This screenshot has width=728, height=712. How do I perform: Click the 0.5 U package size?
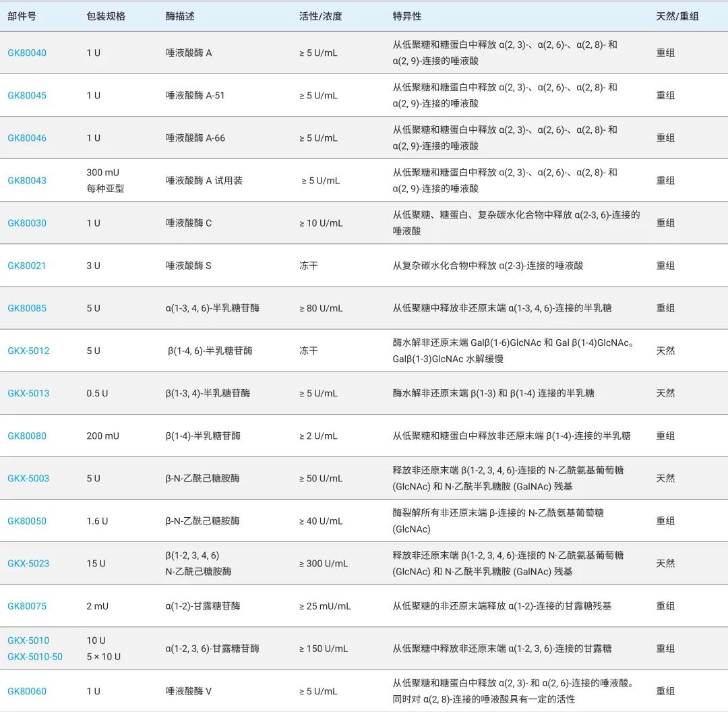click(97, 393)
